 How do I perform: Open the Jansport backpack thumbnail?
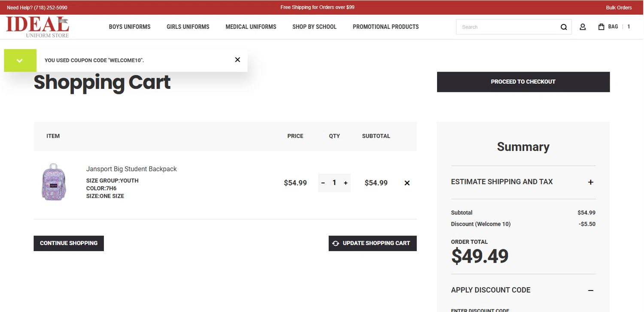coord(54,182)
